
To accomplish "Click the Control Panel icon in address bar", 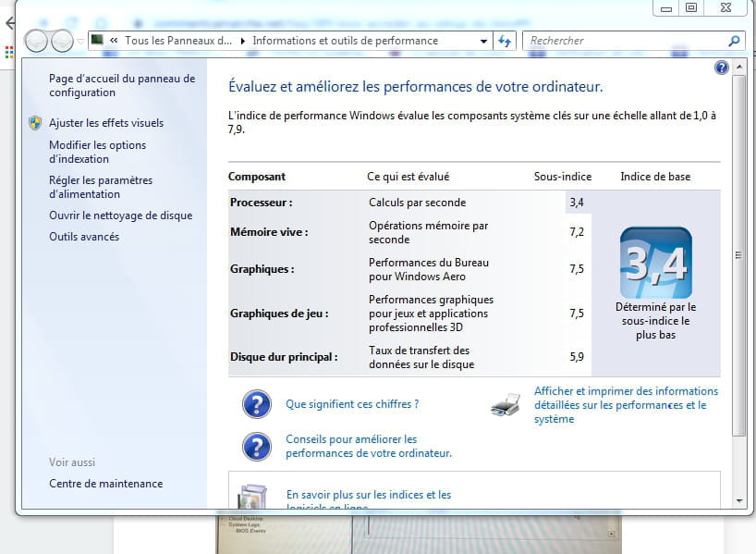I will pyautogui.click(x=97, y=40).
